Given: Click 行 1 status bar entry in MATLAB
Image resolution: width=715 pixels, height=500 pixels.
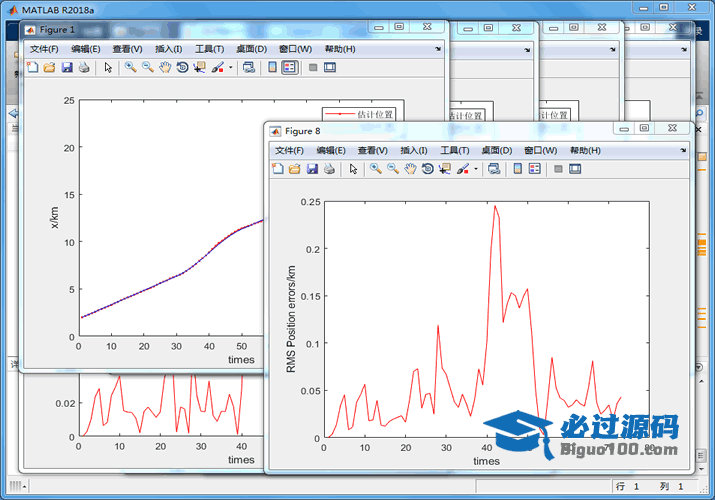Looking at the screenshot, I should (x=627, y=486).
